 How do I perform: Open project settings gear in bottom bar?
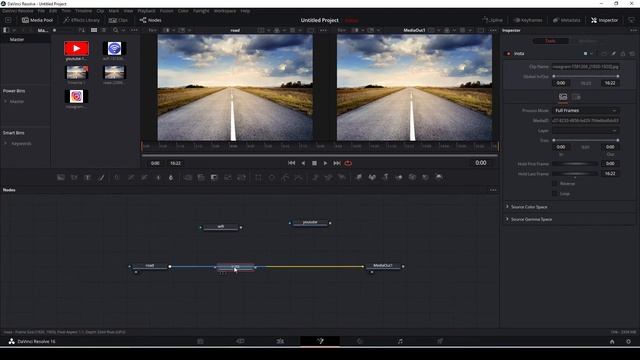(x=628, y=342)
